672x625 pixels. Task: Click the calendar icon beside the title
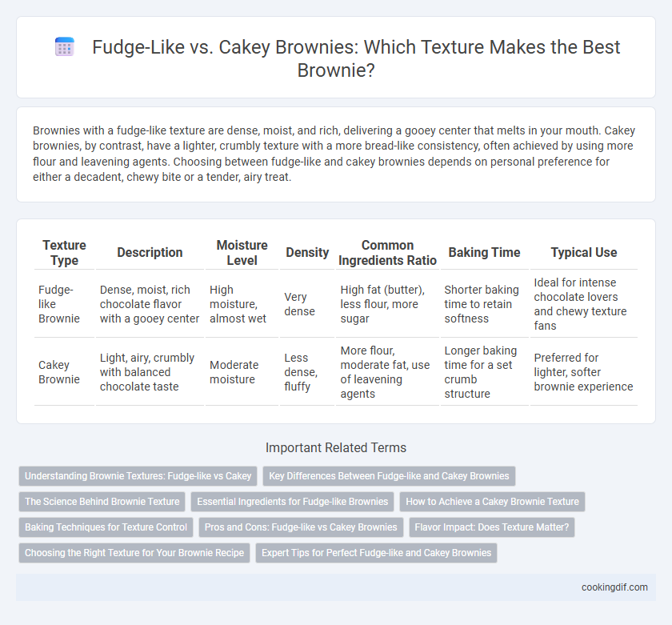pos(65,46)
